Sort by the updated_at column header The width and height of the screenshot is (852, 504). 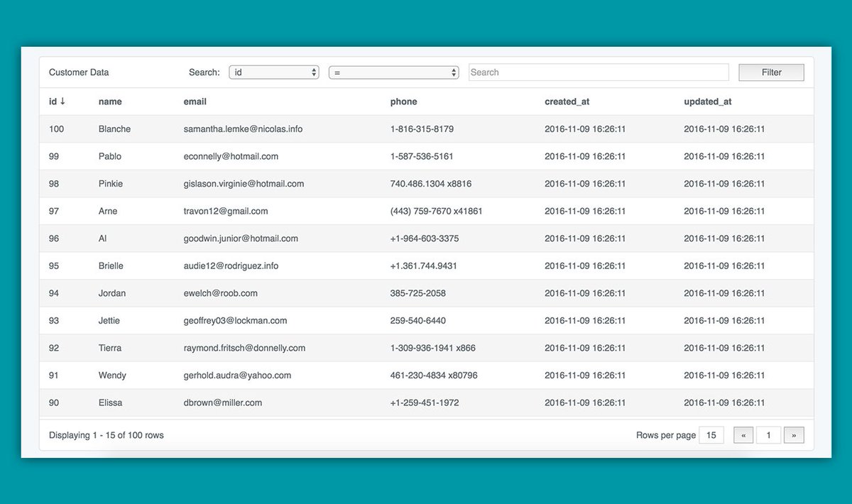pos(708,102)
